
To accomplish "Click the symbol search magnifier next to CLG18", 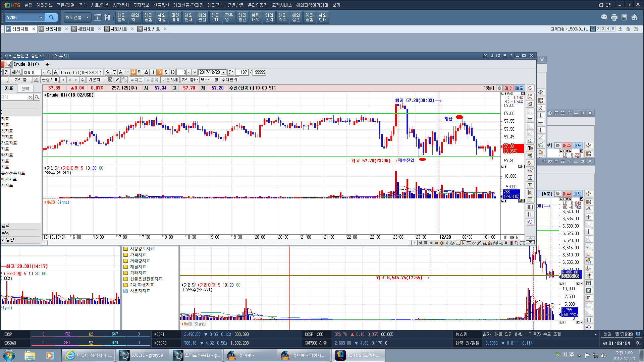I will [49, 72].
